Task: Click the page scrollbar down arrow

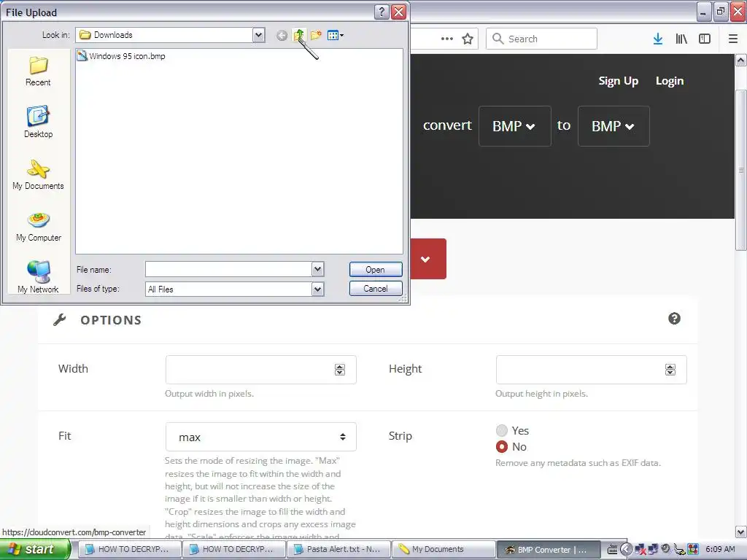Action: tap(740, 532)
